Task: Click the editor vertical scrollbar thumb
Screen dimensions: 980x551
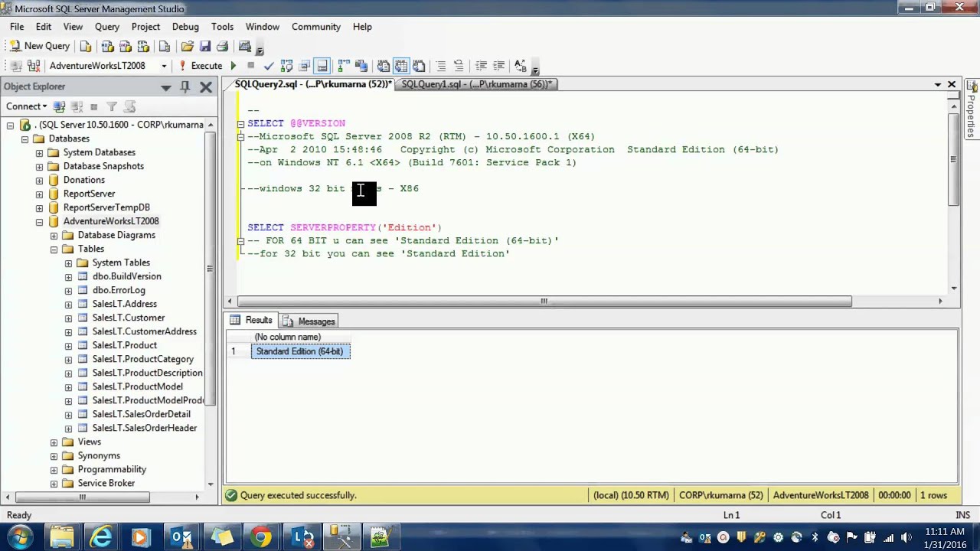Action: 953,160
